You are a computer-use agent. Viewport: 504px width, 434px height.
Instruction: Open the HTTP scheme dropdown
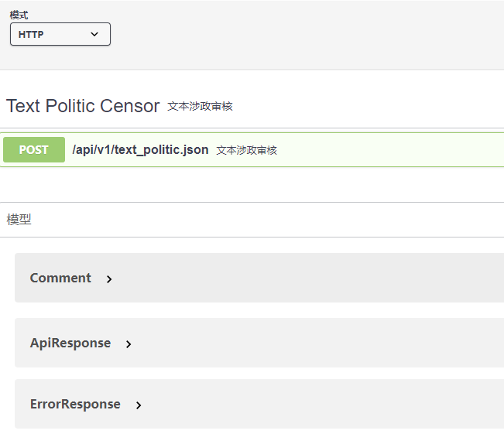point(60,34)
